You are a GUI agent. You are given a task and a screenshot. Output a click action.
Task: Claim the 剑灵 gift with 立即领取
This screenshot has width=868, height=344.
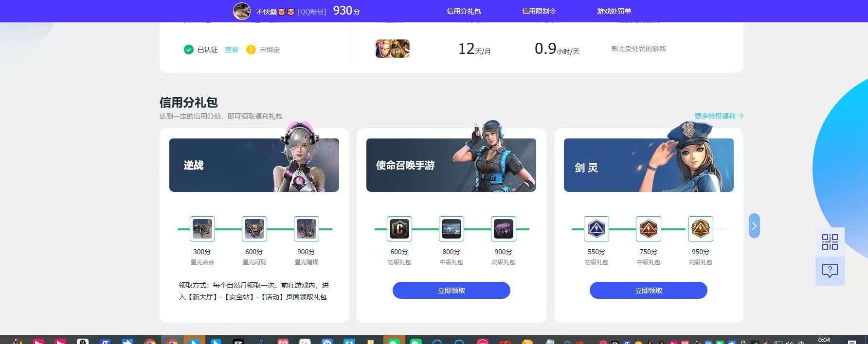coord(649,291)
